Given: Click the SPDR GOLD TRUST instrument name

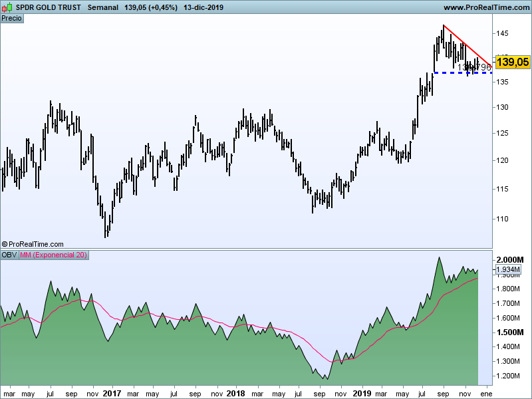Looking at the screenshot, I should (49, 7).
